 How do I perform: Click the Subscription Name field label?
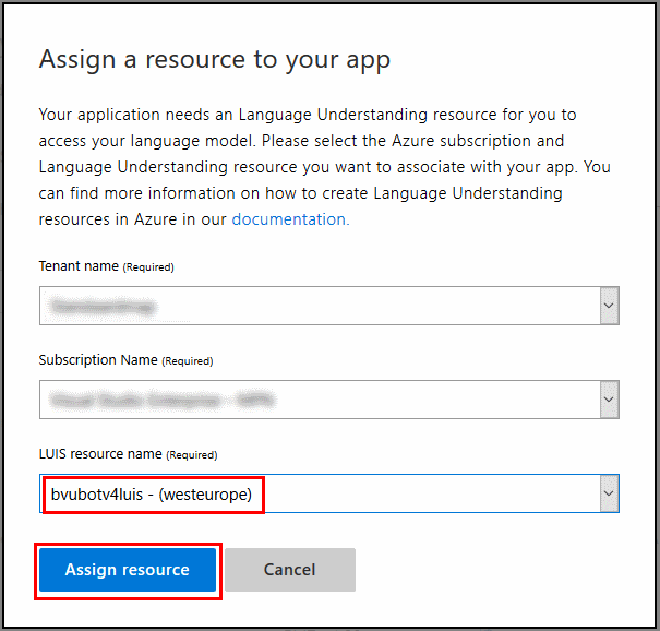pos(98,360)
